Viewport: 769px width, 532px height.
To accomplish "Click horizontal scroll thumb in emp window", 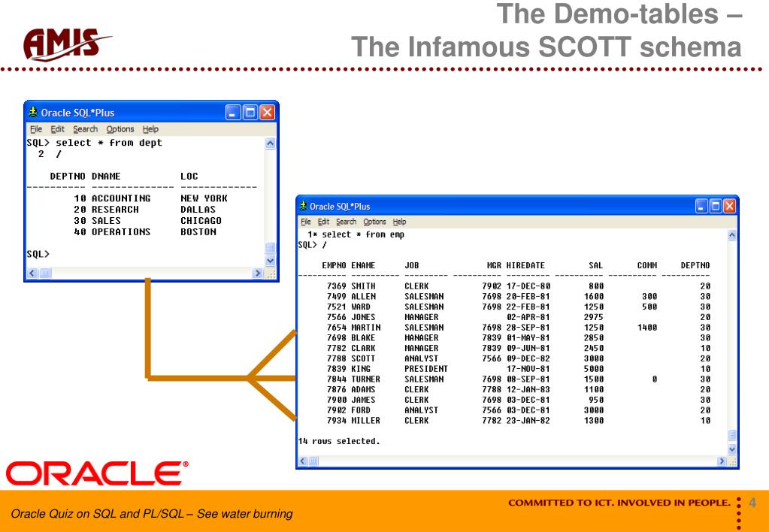I will point(313,461).
